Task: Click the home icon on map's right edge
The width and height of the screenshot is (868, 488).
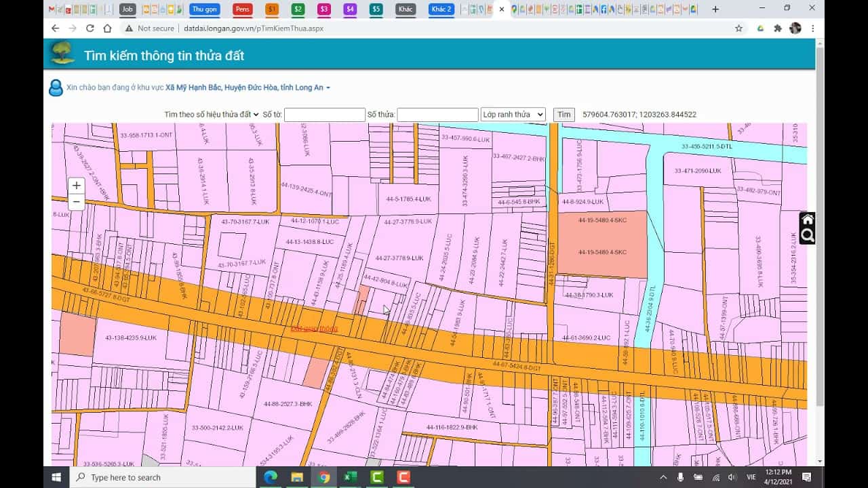Action: pos(807,220)
